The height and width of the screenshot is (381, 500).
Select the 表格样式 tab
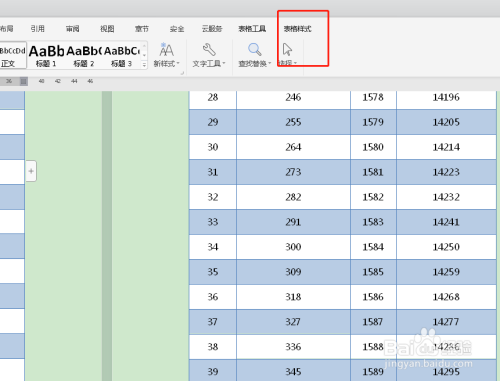tap(297, 29)
